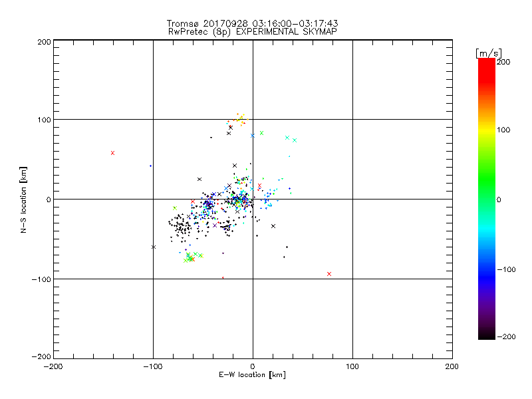
Task: Select the N-S axis tick label '-200'
Action: point(41,356)
